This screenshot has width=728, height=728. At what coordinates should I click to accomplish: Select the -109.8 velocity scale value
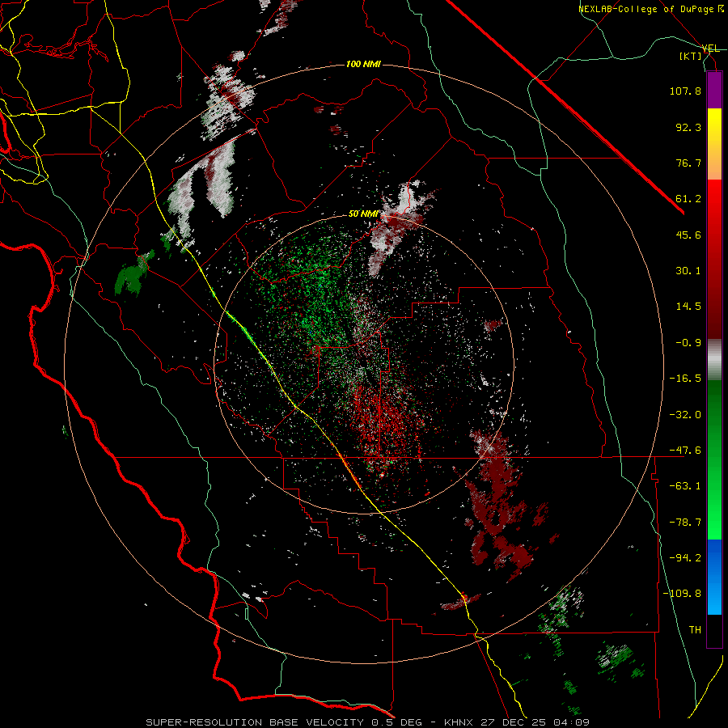tap(683, 594)
